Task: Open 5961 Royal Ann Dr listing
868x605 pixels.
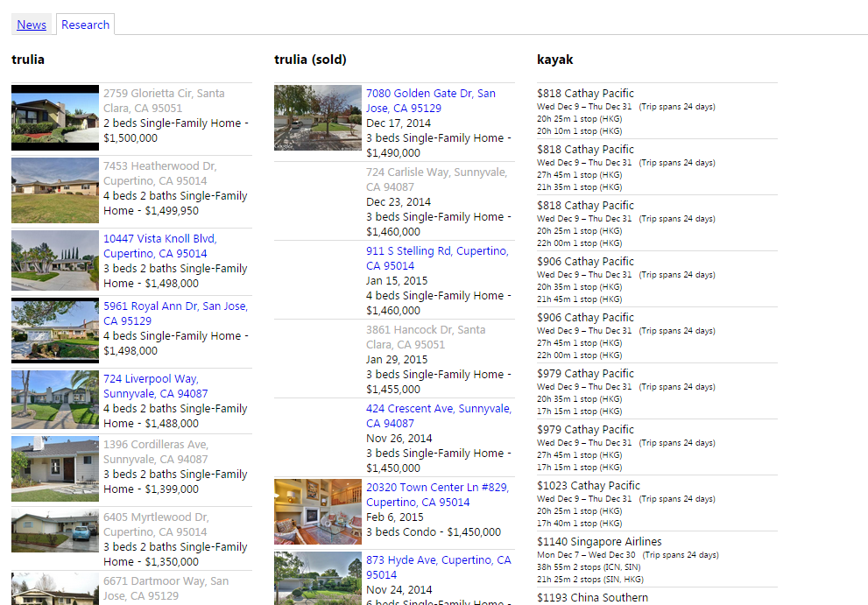Action: click(175, 313)
